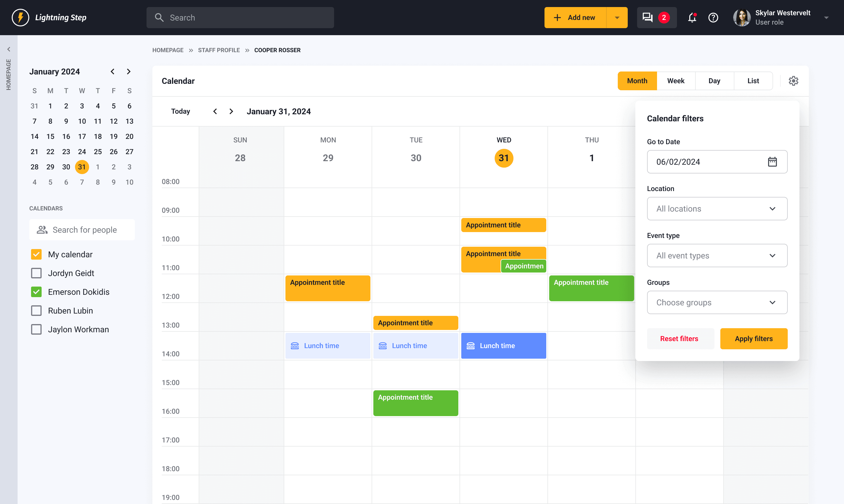
Task: Open the notifications bell
Action: [692, 17]
